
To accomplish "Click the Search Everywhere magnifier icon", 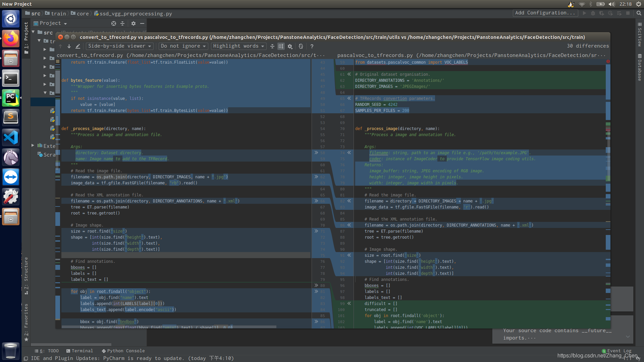I will [x=639, y=13].
